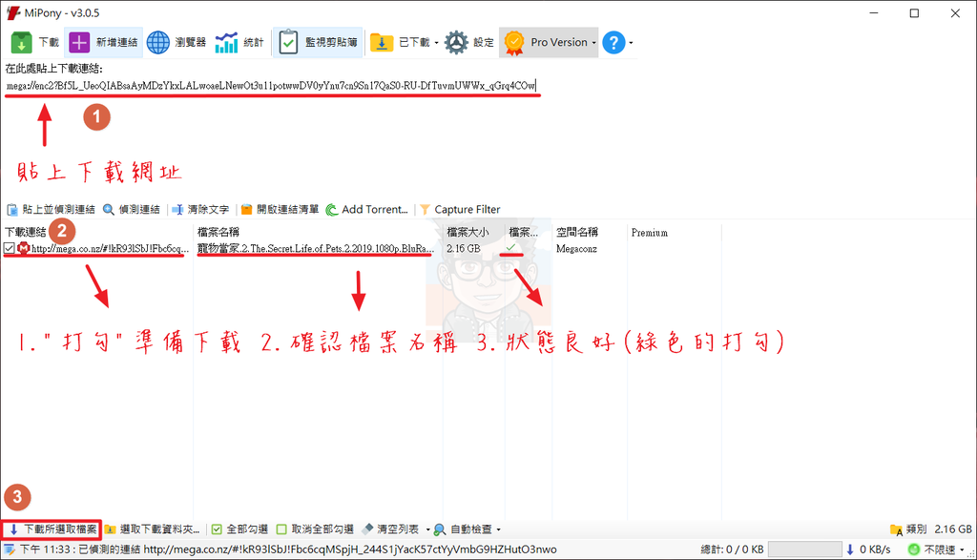This screenshot has height=560, width=977.
Task: Click 下載連結 column header
Action: pos(26,233)
